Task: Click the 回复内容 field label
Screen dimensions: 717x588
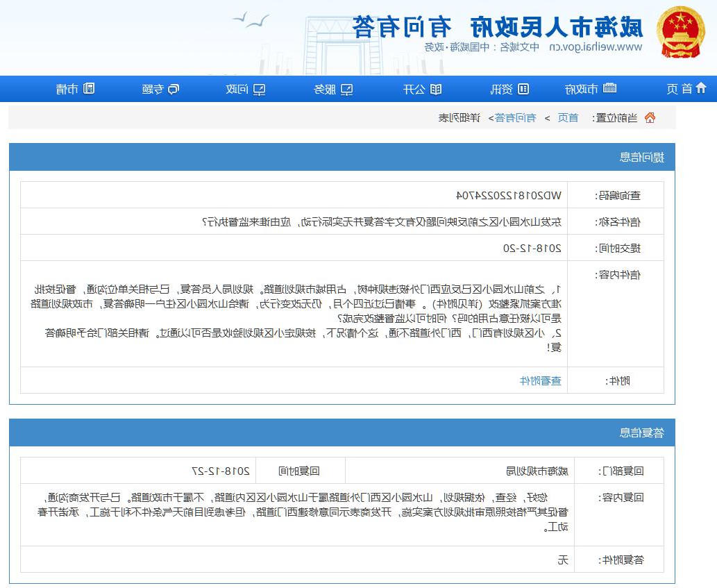Action: click(621, 498)
